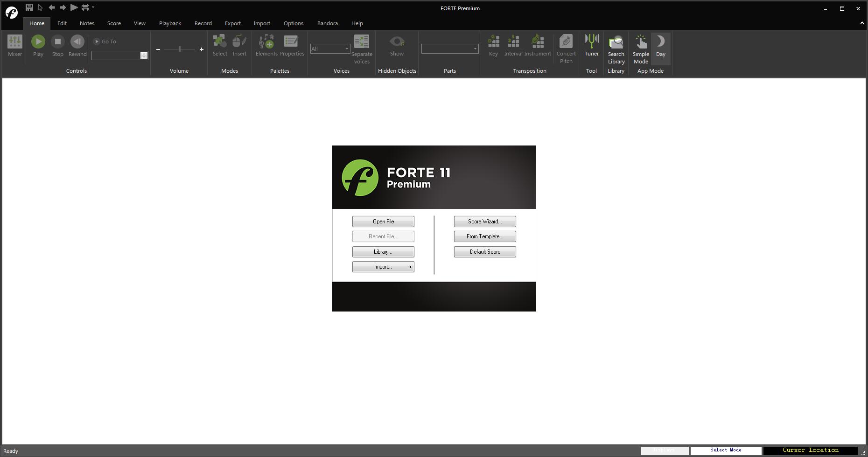Open the Tuner tool

click(591, 46)
